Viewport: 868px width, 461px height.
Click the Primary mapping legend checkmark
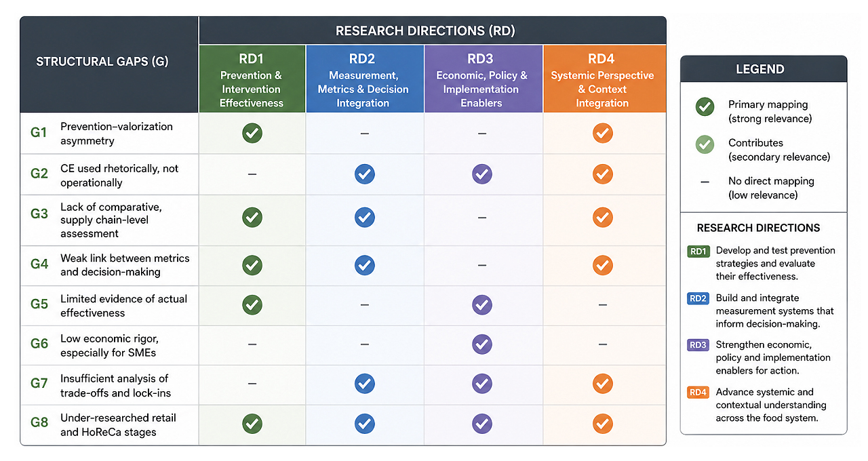tap(705, 106)
